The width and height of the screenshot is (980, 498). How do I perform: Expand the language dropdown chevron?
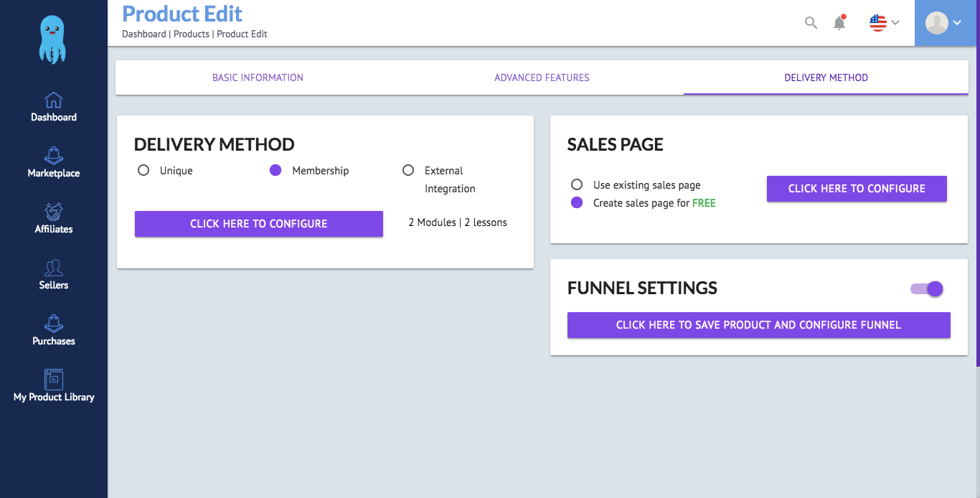click(895, 23)
